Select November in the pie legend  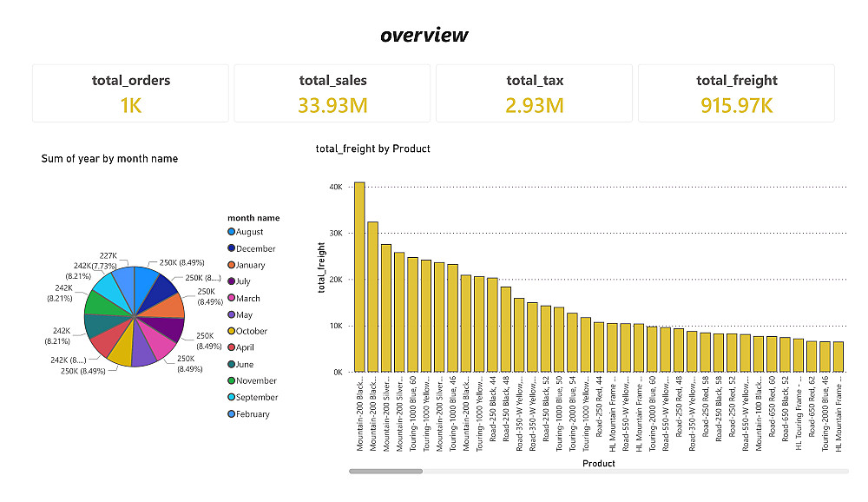click(255, 380)
